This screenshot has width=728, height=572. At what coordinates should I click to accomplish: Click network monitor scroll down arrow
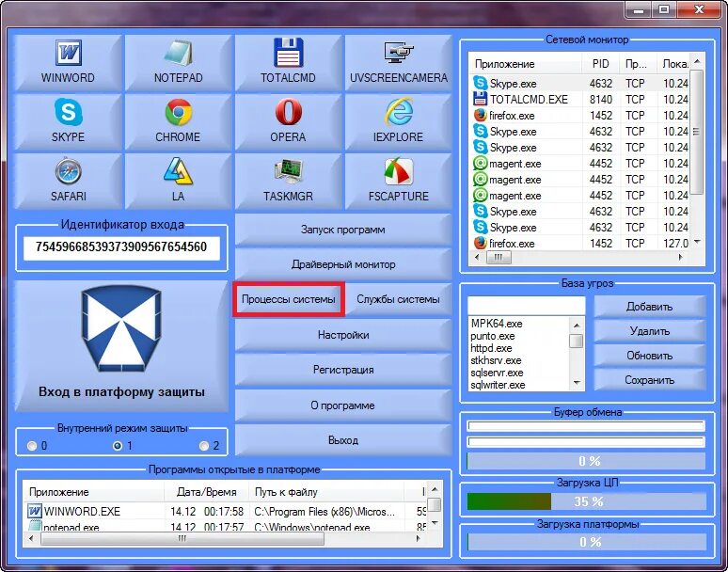tap(696, 242)
